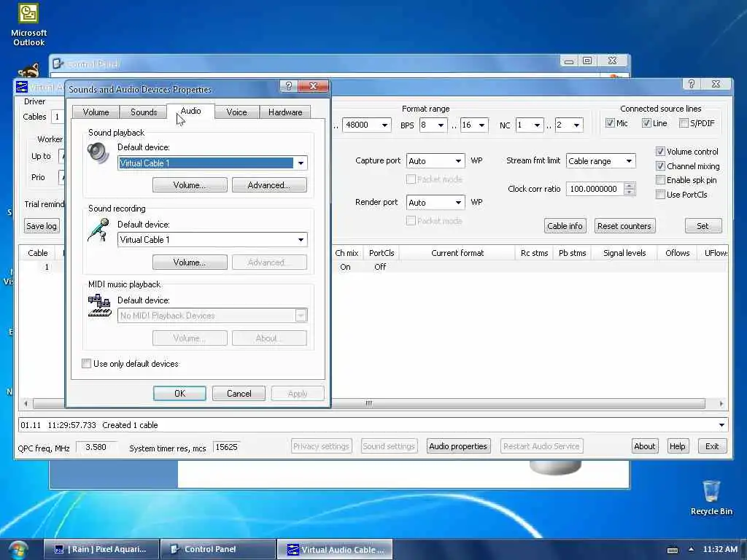Click the Control Panel window title icon
Viewport: 747px width, 560px height.
click(58, 63)
